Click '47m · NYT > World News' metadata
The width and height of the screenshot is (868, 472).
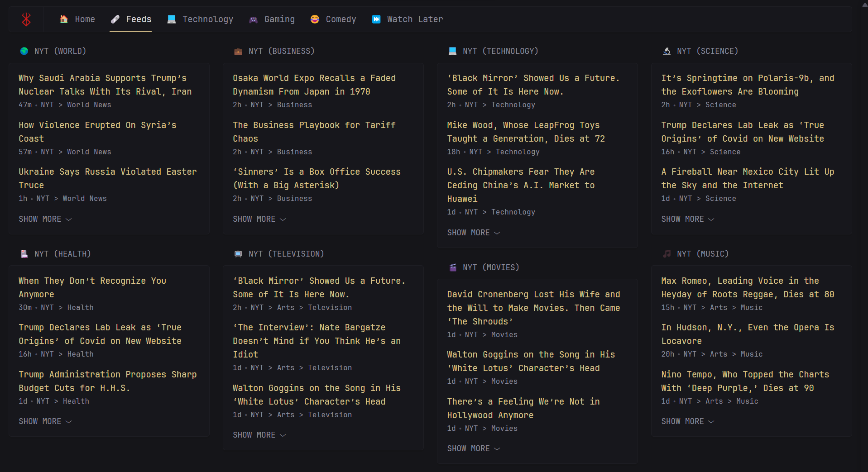coord(65,105)
